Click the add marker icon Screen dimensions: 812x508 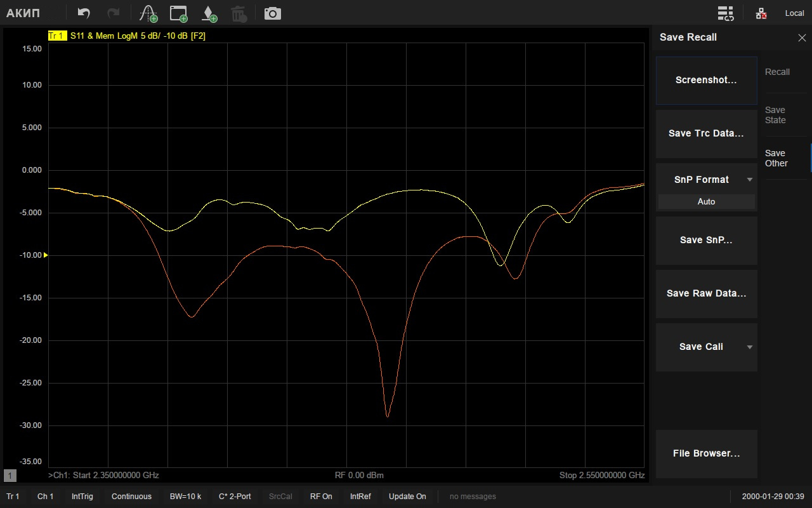pyautogui.click(x=209, y=13)
